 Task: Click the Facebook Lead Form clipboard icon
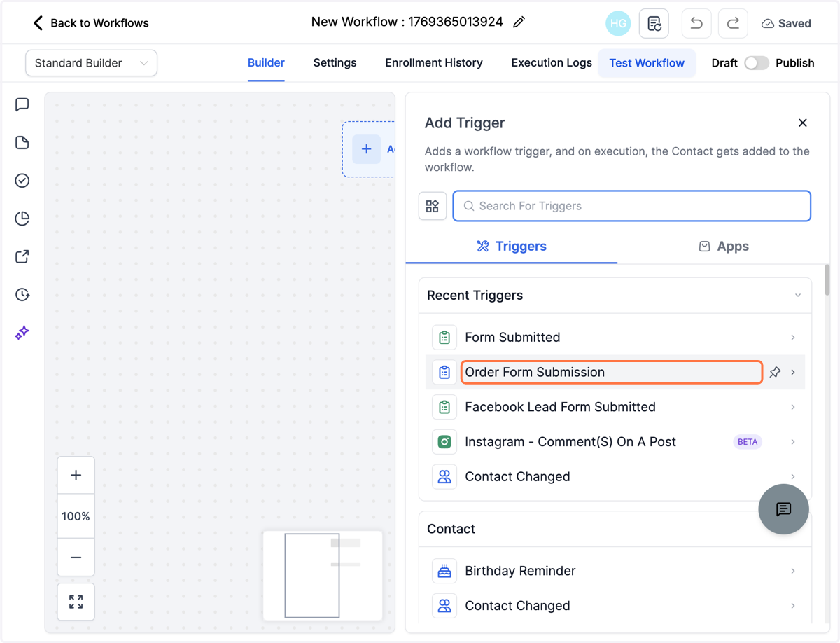click(x=444, y=407)
